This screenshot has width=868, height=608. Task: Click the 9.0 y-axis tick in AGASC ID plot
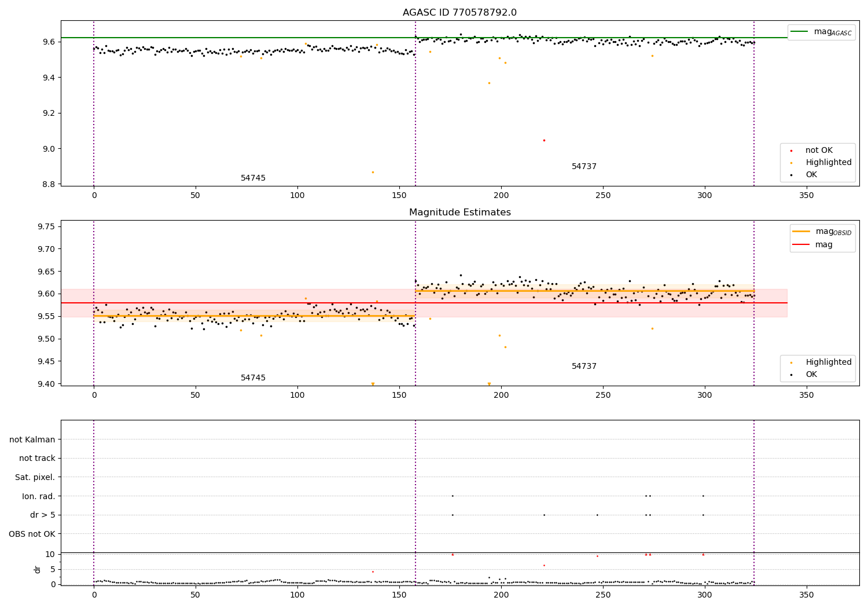(x=49, y=149)
